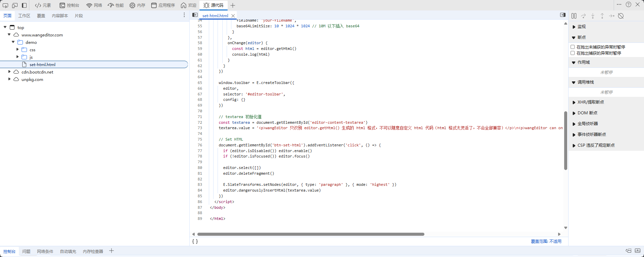This screenshot has height=257, width=644.
Task: Hide the debugger sidebar toggle icon
Action: point(563,15)
